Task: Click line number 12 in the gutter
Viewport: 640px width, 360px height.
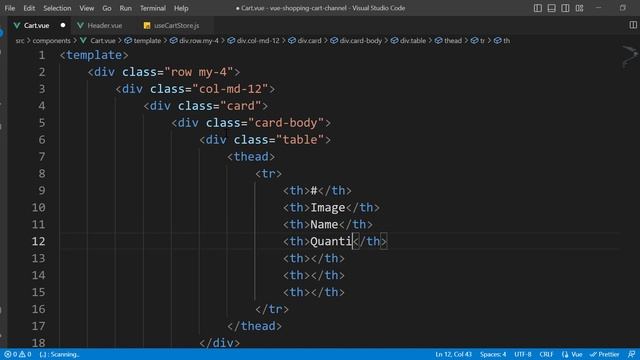Action: (38, 241)
